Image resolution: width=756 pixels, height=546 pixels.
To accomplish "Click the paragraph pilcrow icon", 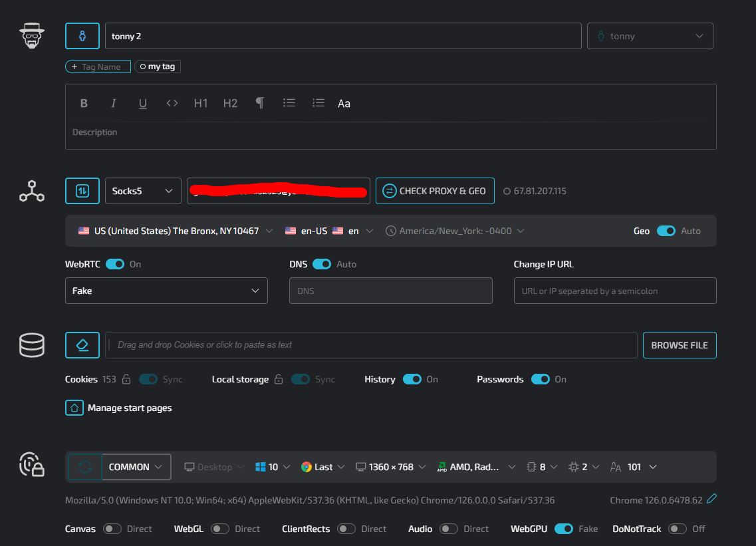I will coord(259,102).
